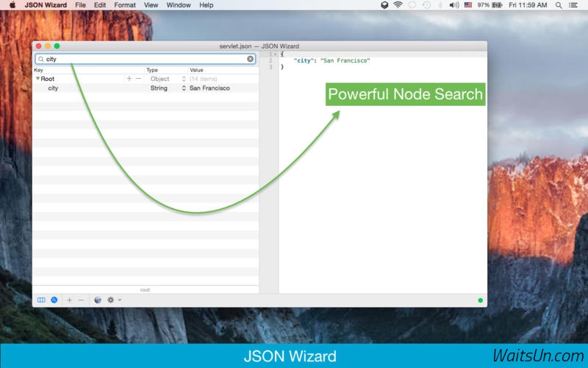The width and height of the screenshot is (588, 368).
Task: Open the Format menu
Action: click(125, 5)
